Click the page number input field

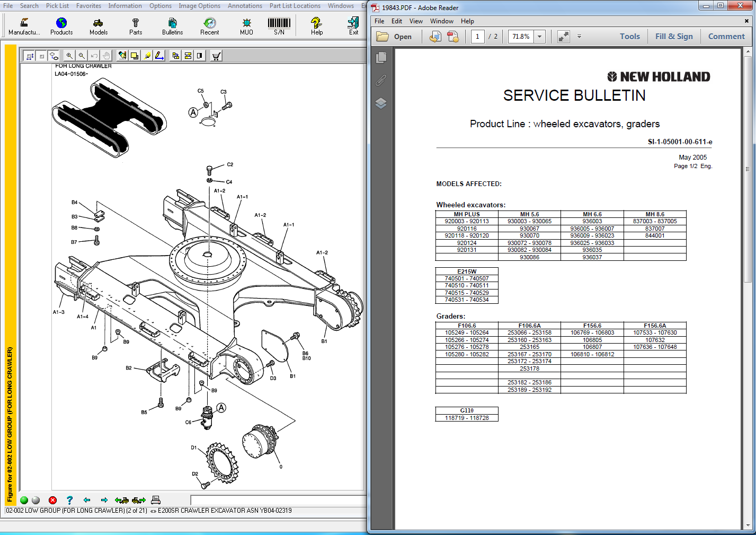[x=477, y=37]
